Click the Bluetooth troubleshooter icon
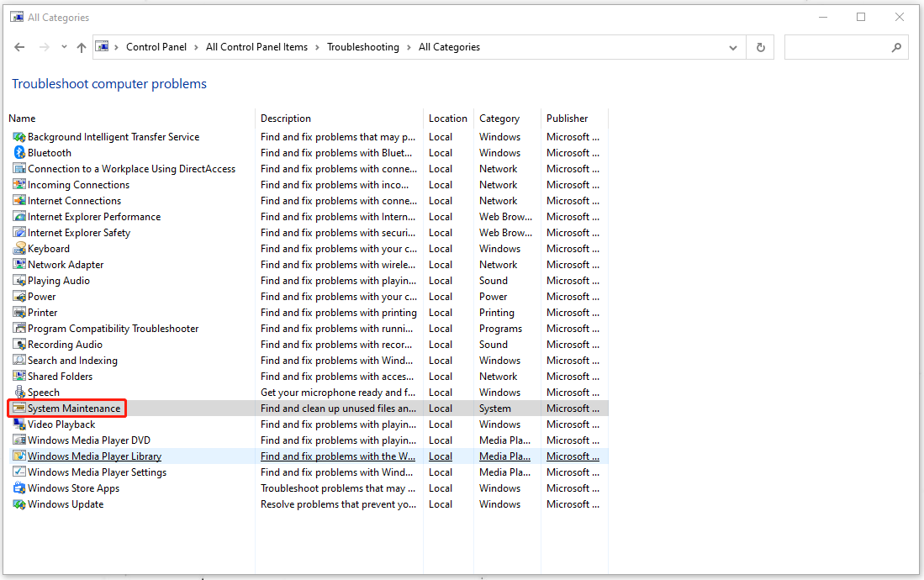 point(19,153)
